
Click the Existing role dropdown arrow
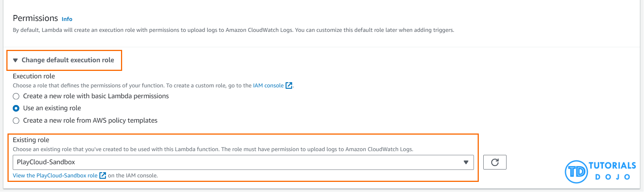pyautogui.click(x=466, y=162)
